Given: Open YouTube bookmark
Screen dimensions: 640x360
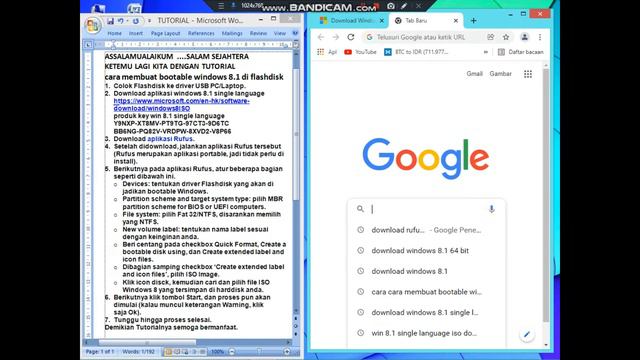Looking at the screenshot, I should (360, 52).
